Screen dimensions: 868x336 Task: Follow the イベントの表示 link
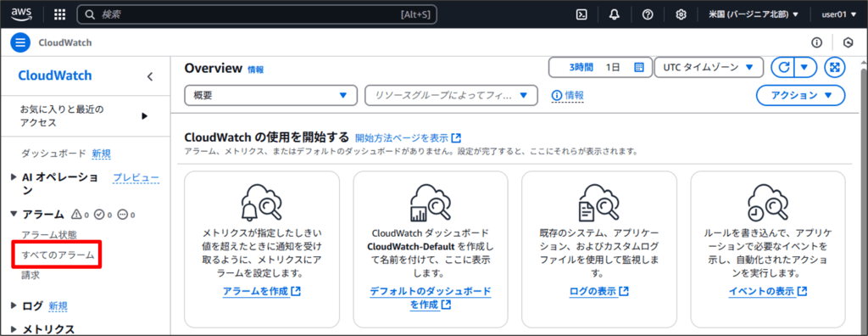(x=768, y=291)
